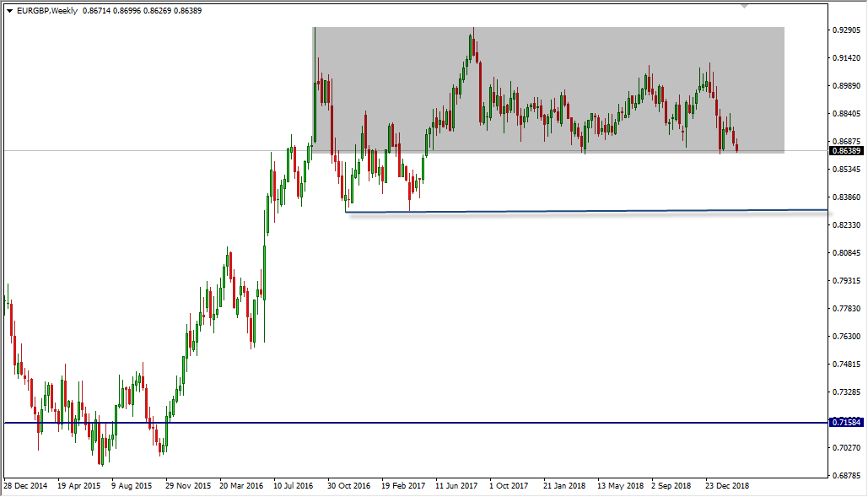This screenshot has height=497, width=868.
Task: Click the 23 Dec 2018 date label
Action: pyautogui.click(x=727, y=485)
